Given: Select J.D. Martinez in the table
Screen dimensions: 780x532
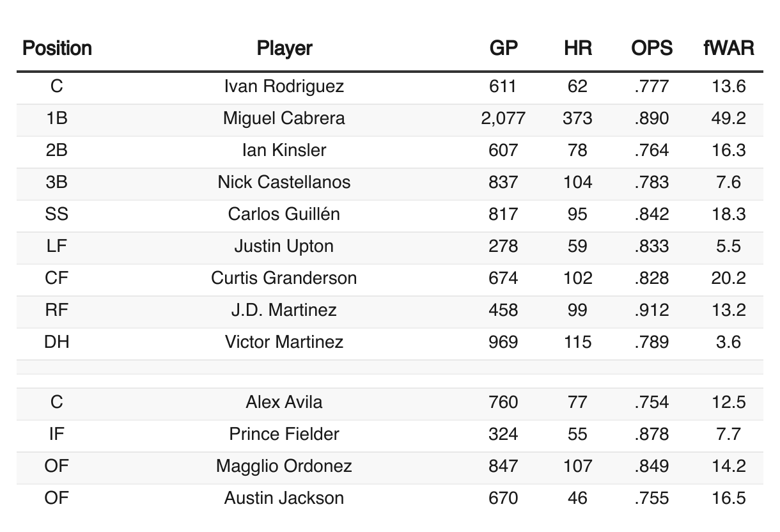Looking at the screenshot, I should tap(285, 310).
